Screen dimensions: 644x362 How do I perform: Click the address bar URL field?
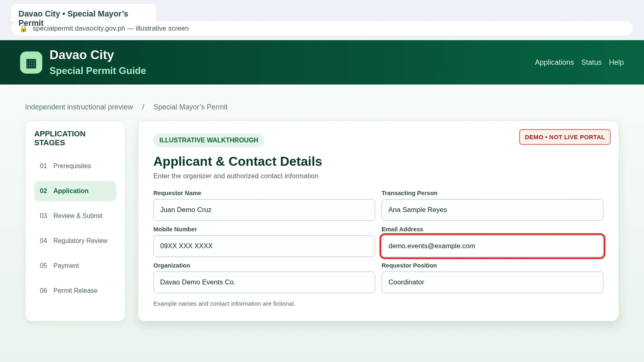pyautogui.click(x=322, y=28)
